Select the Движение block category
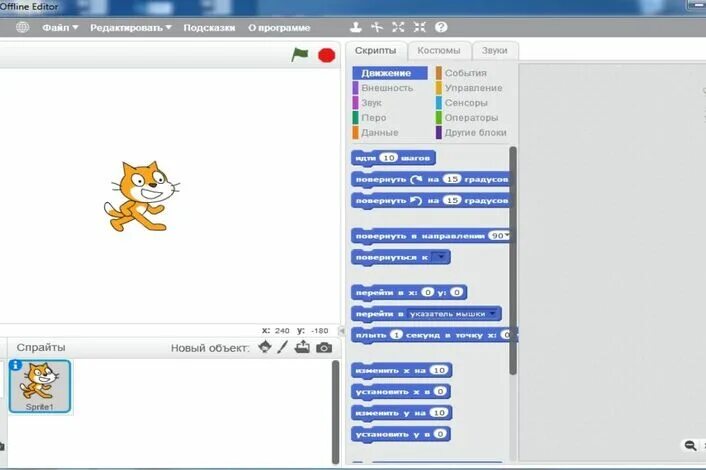706x470 pixels. [x=390, y=73]
